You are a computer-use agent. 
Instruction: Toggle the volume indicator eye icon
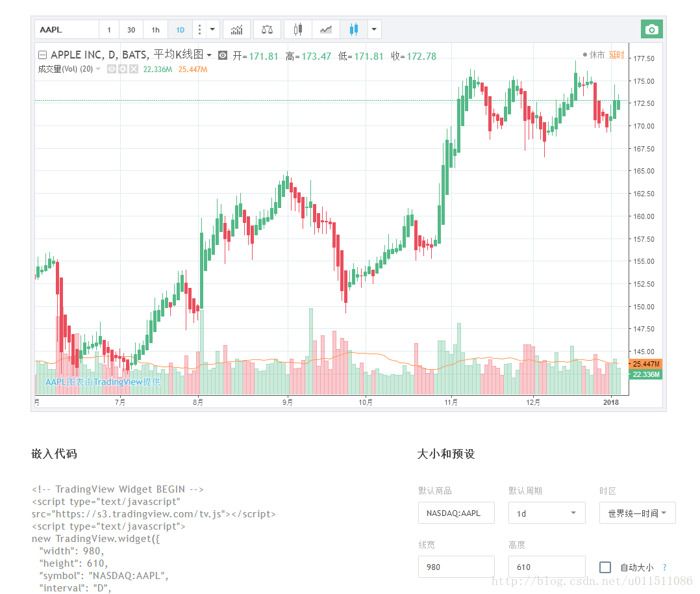112,69
